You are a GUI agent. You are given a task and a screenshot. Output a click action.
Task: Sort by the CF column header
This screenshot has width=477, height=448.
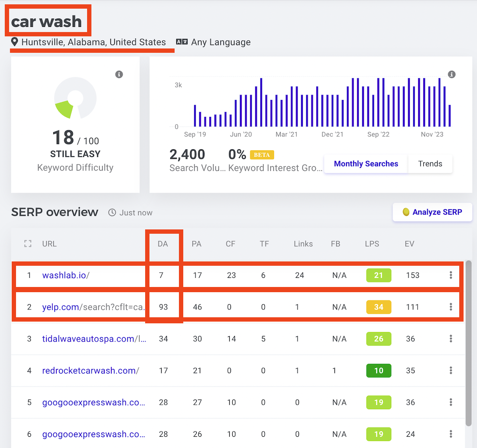click(230, 244)
